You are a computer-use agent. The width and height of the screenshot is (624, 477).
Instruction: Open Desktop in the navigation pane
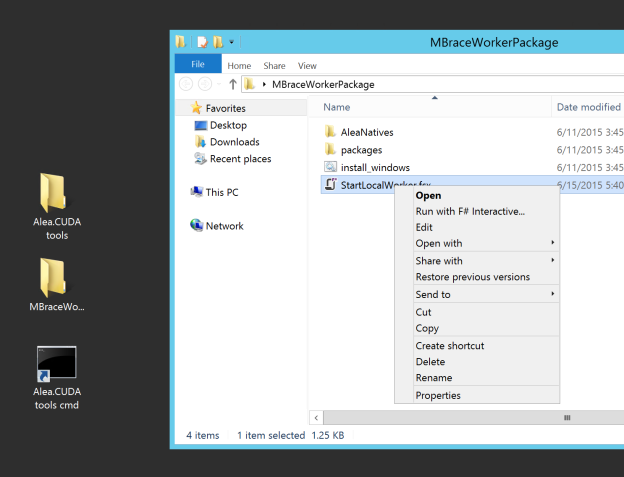click(x=228, y=125)
